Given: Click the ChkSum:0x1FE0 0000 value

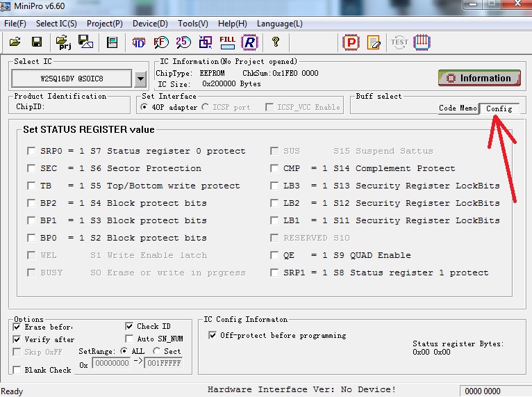Looking at the screenshot, I should (x=281, y=73).
